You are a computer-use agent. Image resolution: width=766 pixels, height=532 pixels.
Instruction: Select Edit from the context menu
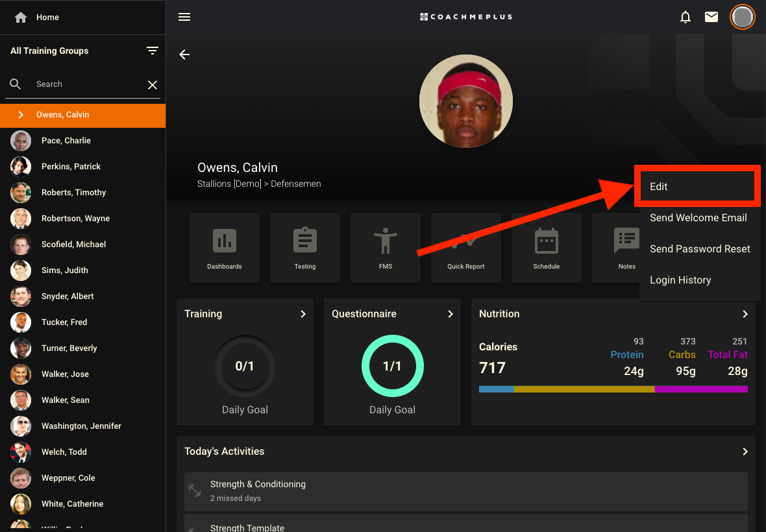click(696, 187)
